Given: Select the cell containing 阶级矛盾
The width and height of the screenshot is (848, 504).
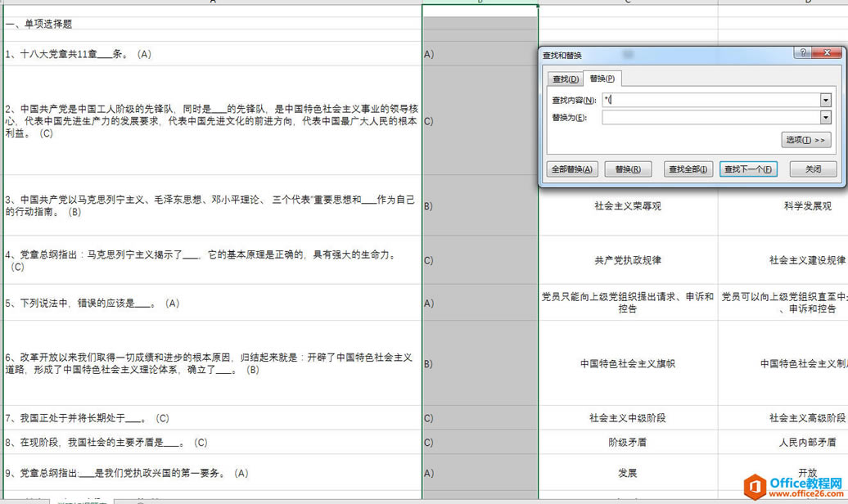Looking at the screenshot, I should pyautogui.click(x=627, y=442).
